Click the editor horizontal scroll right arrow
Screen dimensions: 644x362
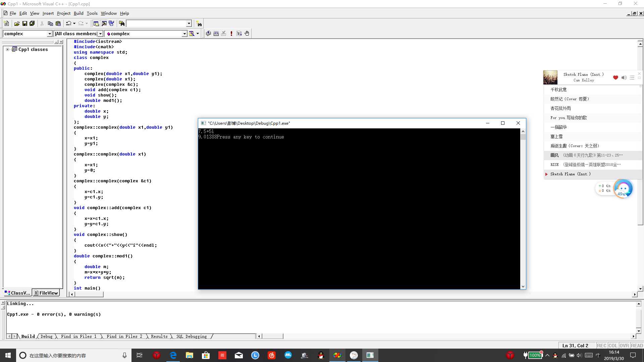coord(635,294)
